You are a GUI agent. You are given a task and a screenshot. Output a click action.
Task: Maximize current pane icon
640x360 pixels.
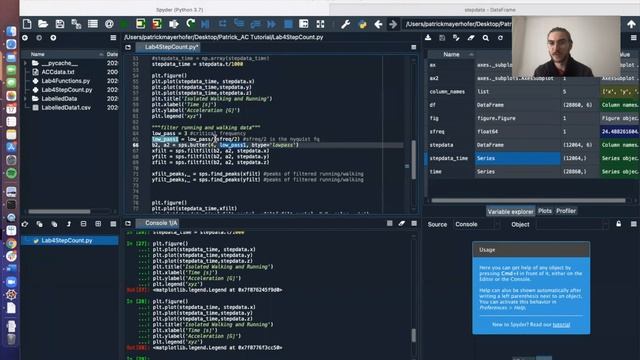[320, 24]
